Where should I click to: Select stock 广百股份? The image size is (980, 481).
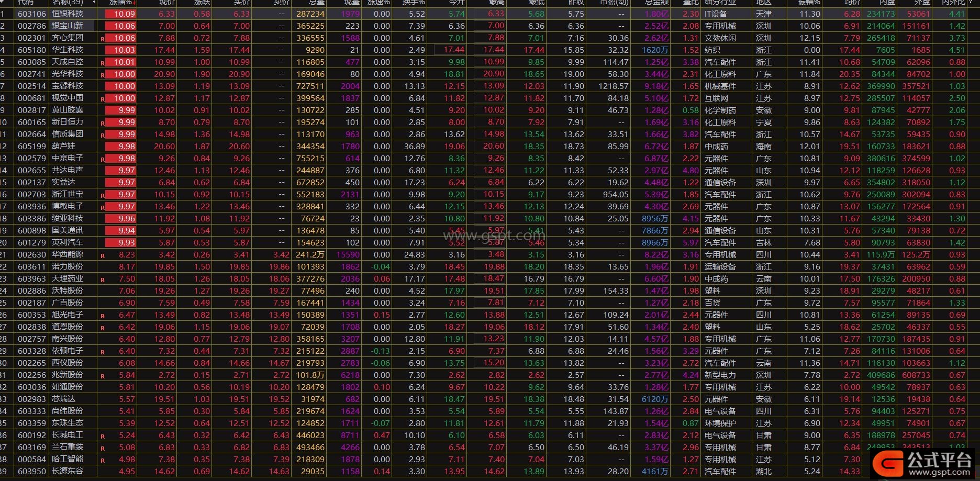(68, 303)
